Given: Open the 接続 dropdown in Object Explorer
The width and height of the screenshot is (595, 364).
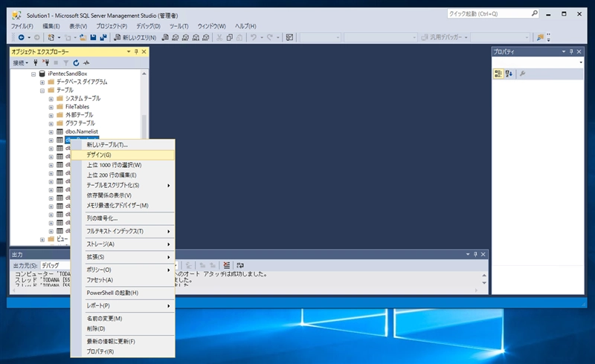Looking at the screenshot, I should coord(21,62).
